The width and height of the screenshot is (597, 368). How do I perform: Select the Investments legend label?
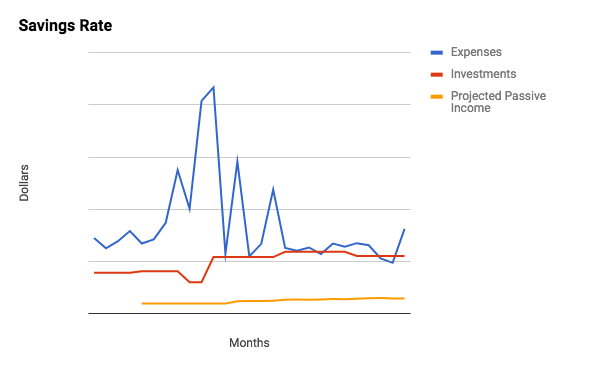click(484, 74)
